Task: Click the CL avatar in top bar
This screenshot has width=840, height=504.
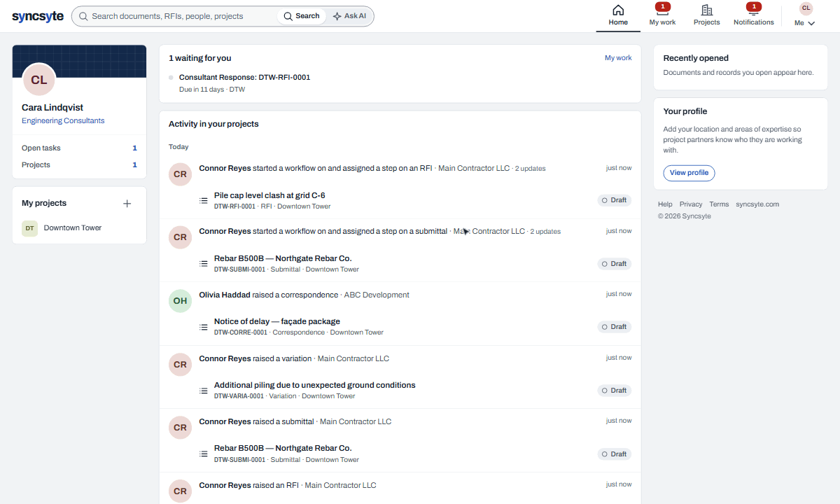Action: tap(806, 8)
